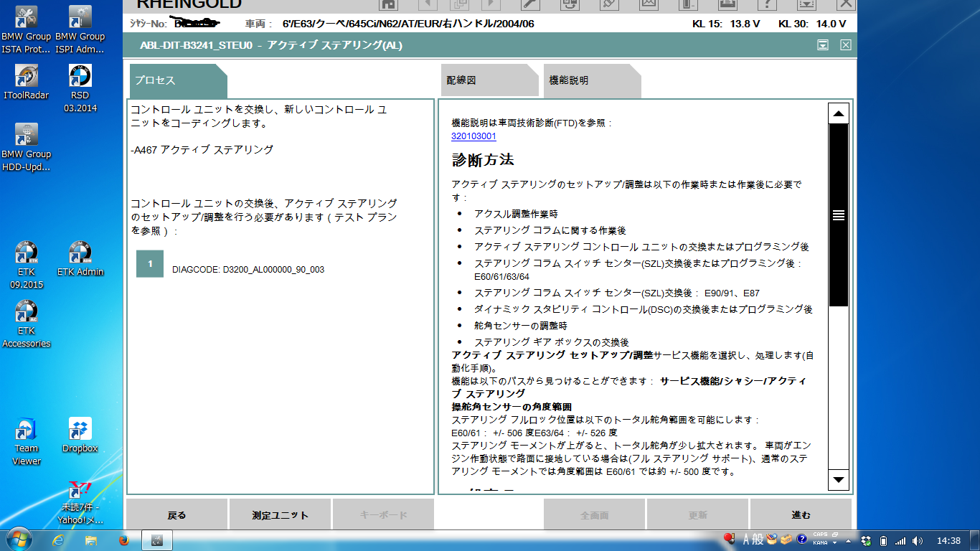The height and width of the screenshot is (551, 980).
Task: Click the scrollbar up arrow in description panel
Action: [x=838, y=113]
